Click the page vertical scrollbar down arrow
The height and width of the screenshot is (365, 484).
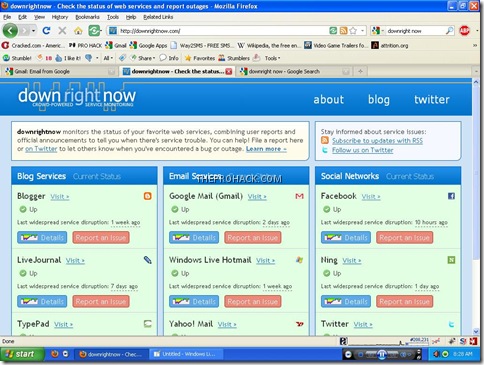coord(476,331)
